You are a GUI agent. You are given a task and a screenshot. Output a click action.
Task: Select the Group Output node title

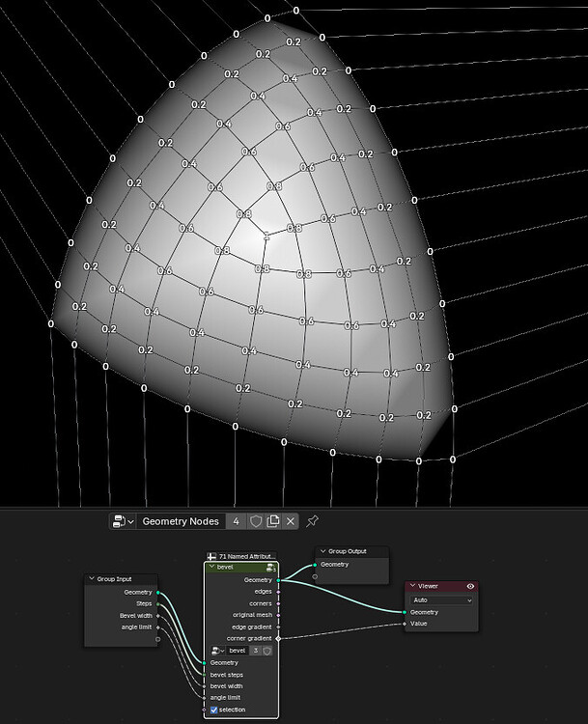coord(348,551)
